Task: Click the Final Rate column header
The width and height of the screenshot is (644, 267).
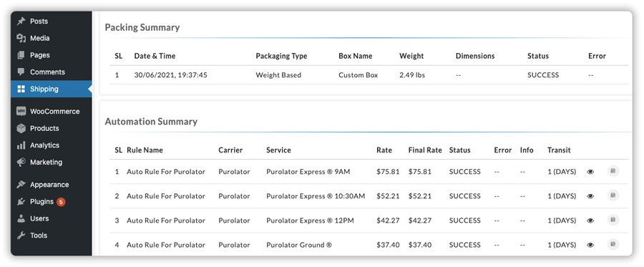Action: 425,150
